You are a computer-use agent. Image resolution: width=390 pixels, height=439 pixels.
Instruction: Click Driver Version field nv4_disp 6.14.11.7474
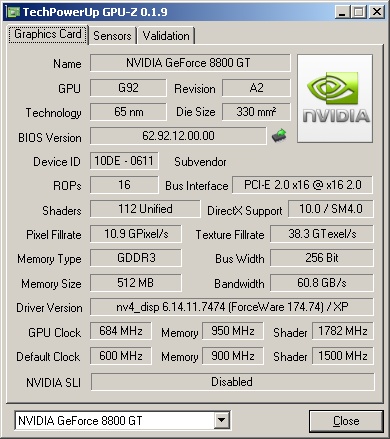(232, 307)
